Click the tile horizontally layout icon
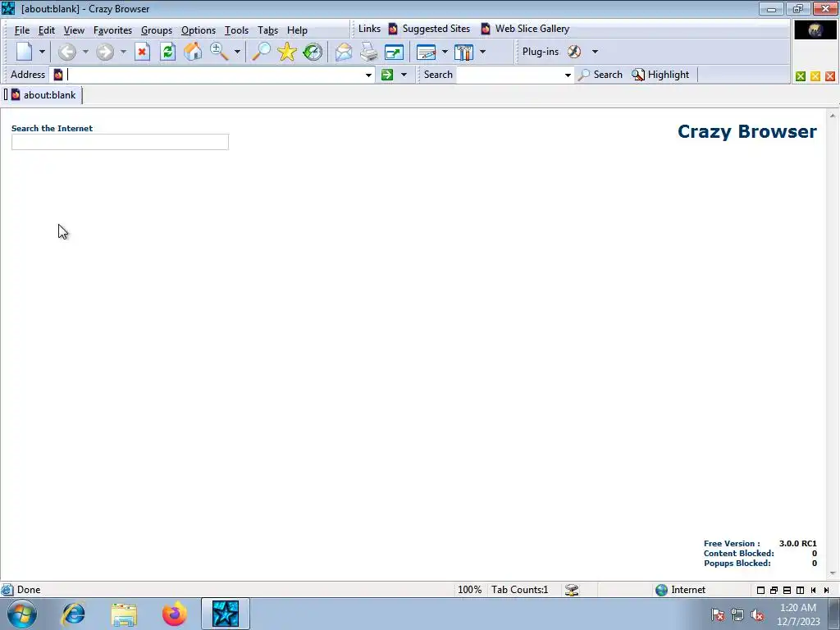Screen dimensions: 840x630 click(787, 591)
